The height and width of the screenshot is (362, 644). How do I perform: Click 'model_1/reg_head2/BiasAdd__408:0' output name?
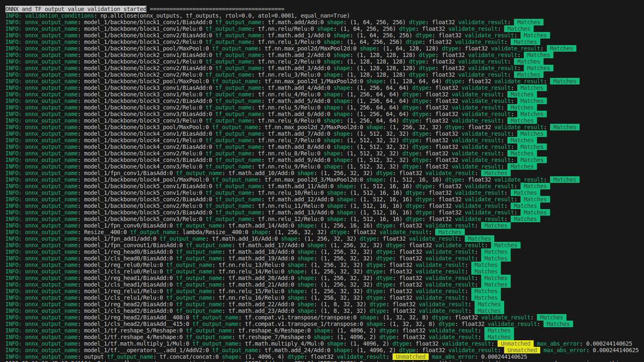click(137, 317)
